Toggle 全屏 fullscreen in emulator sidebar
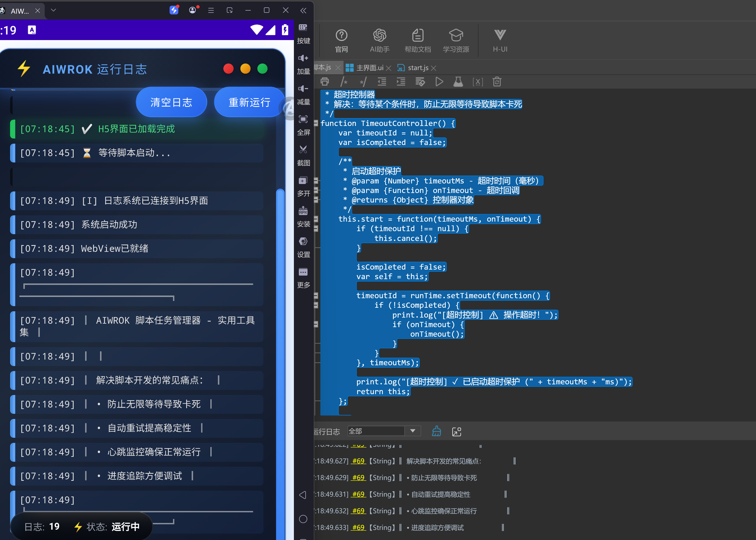The image size is (756, 540). coord(303,119)
